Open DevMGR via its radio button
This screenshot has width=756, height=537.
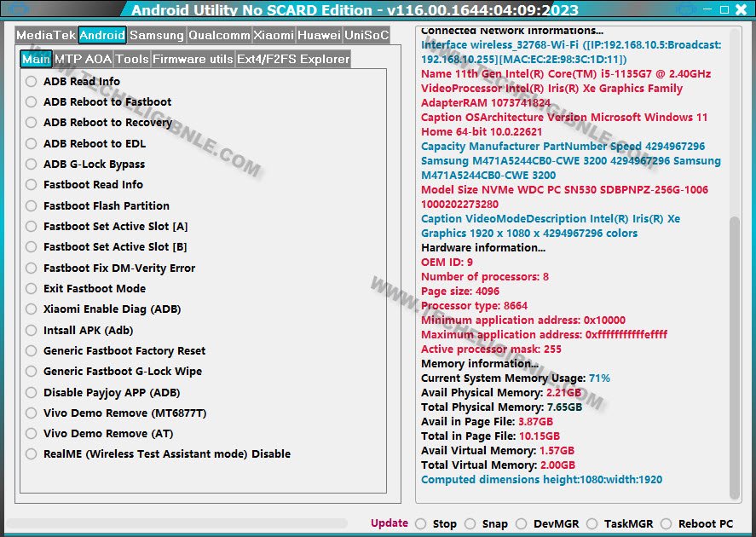(x=522, y=524)
